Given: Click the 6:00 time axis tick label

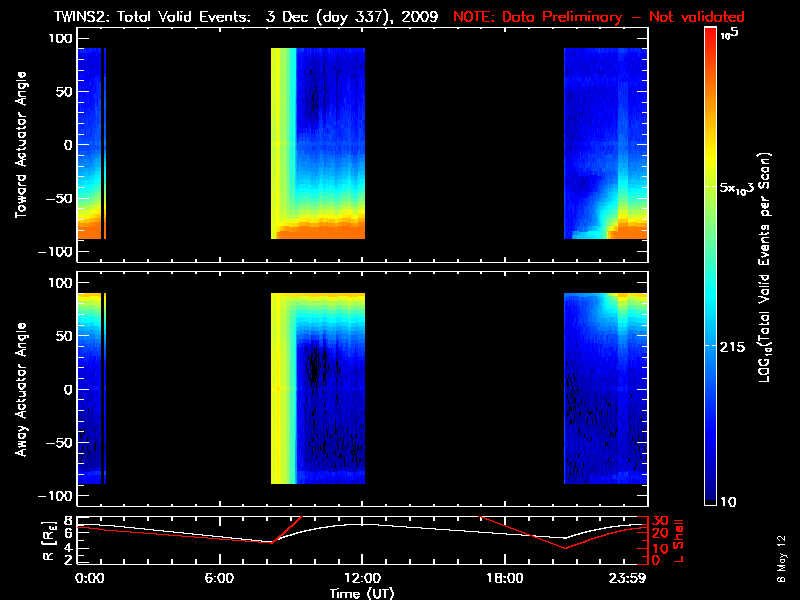Looking at the screenshot, I should (219, 579).
